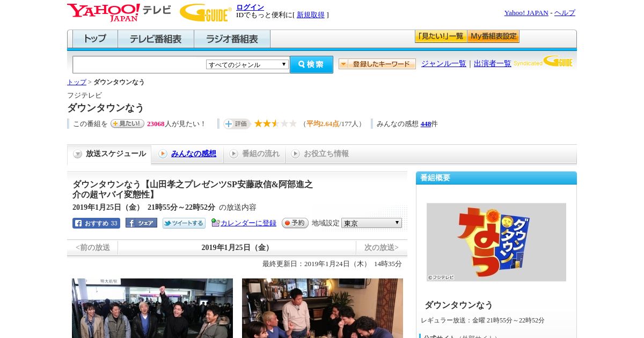This screenshot has width=644, height=338.
Task: Click the 最終更新日 timestamp text
Action: point(332,263)
